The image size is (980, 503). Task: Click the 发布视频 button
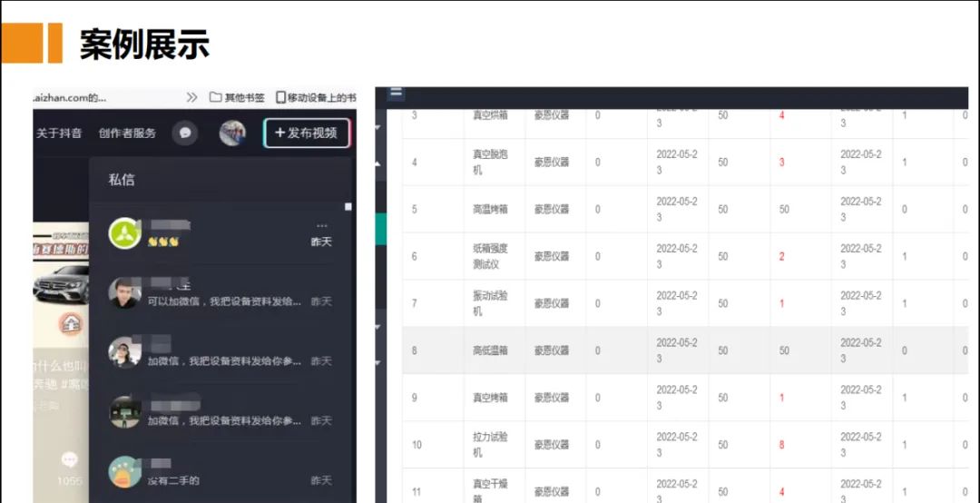pos(307,133)
